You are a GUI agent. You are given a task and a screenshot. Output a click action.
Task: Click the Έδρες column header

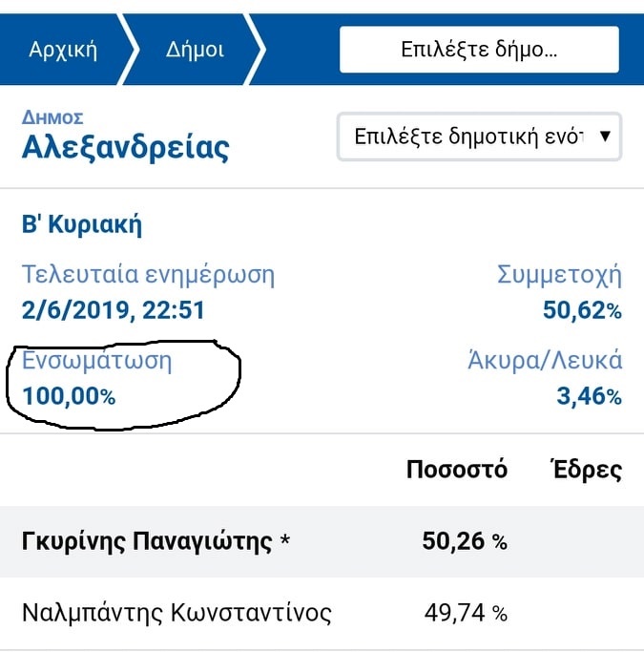click(x=587, y=470)
